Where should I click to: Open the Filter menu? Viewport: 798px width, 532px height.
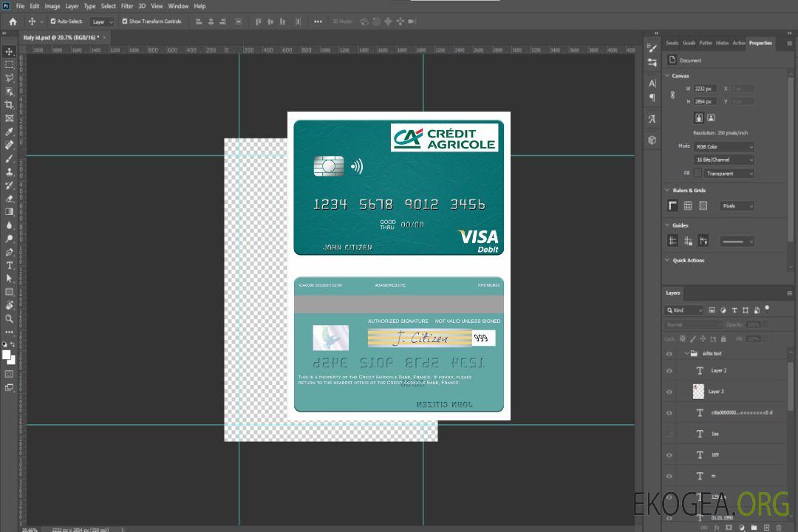[127, 6]
